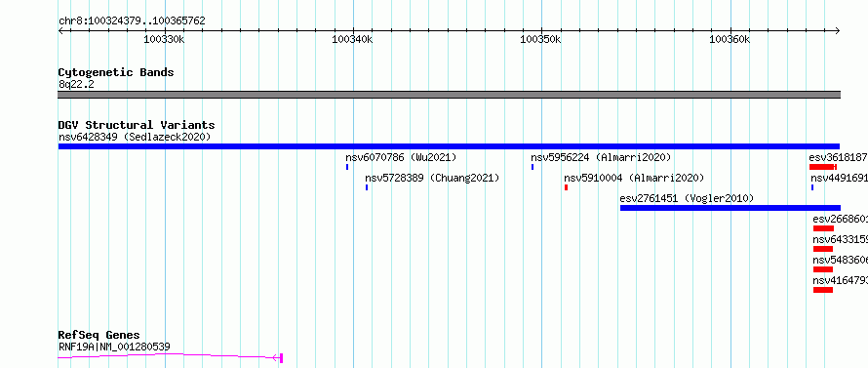Click the 8q22.2 band label
The height and width of the screenshot is (368, 868).
(76, 85)
